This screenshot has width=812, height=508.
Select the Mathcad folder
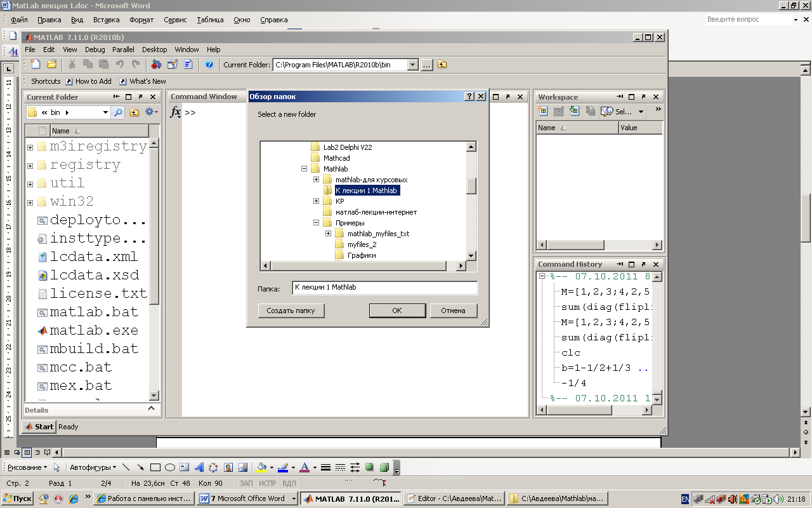(336, 158)
